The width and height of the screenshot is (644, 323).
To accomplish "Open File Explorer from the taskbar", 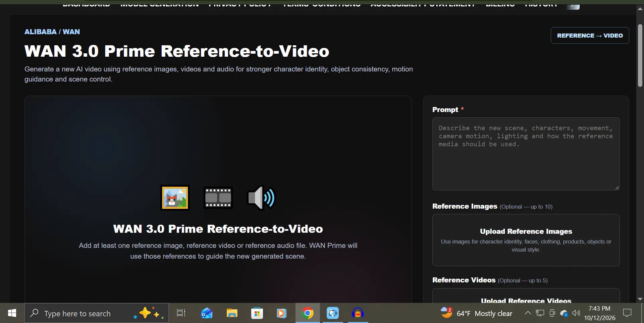I will click(232, 313).
